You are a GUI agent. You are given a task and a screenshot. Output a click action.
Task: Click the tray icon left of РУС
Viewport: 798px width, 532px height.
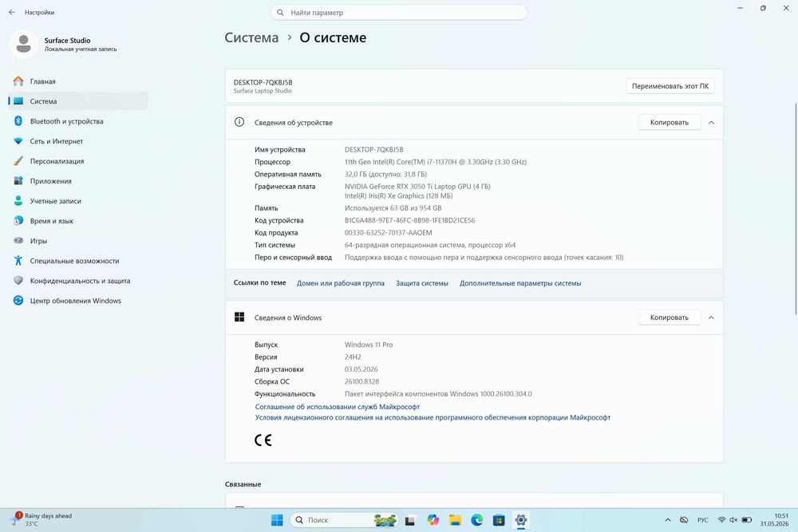pos(685,520)
